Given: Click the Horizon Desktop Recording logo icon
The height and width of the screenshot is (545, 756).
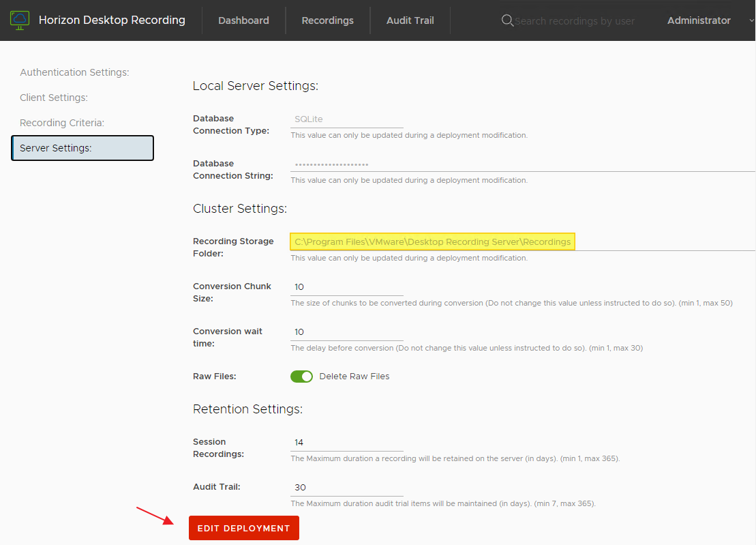Looking at the screenshot, I should point(20,20).
